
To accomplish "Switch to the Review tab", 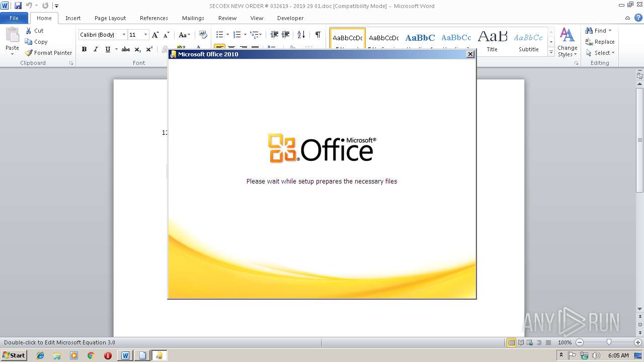I will [x=227, y=18].
